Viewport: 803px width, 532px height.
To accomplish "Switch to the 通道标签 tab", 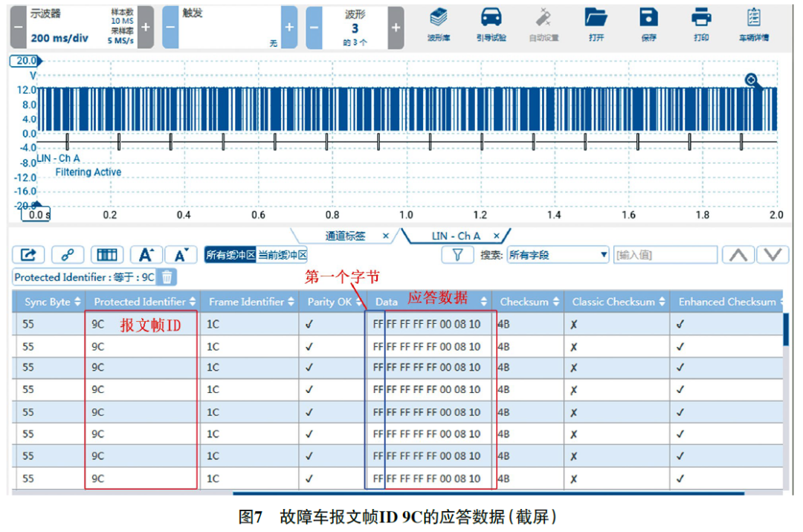I will click(x=346, y=236).
